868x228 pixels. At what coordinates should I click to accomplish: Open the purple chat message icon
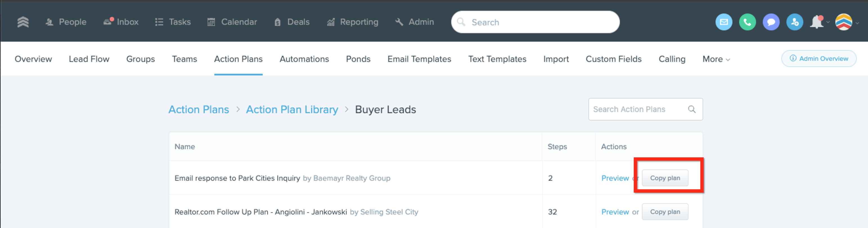771,22
